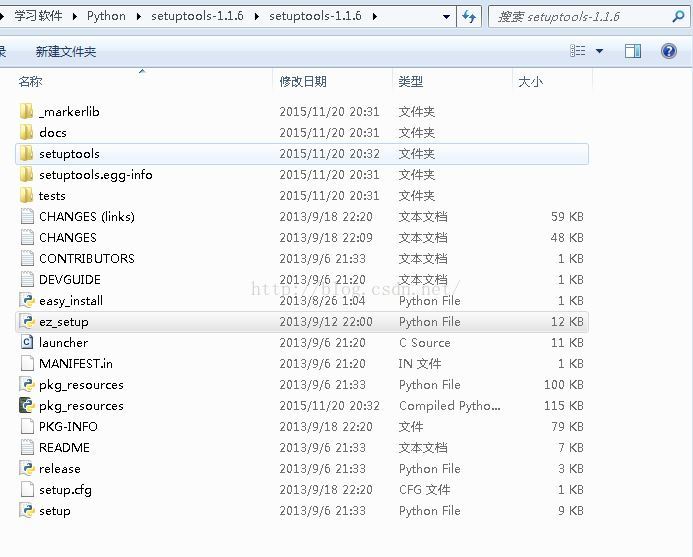Click the README text document icon
The image size is (693, 557).
pos(27,447)
